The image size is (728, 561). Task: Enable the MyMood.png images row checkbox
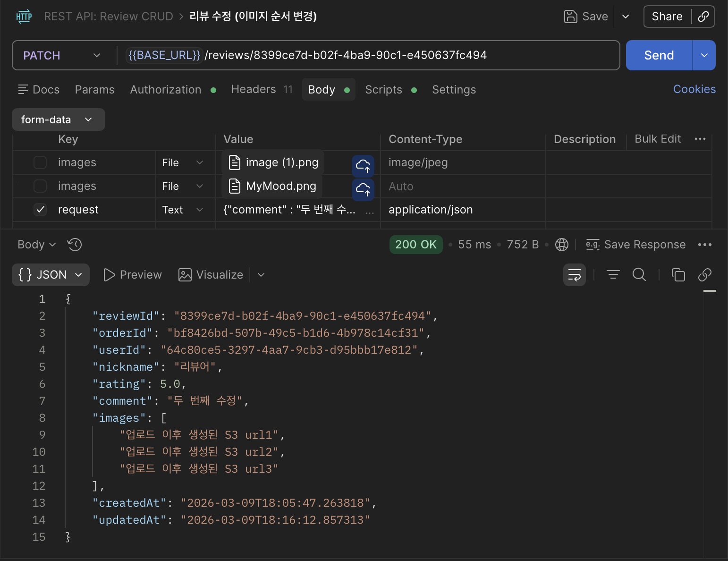click(x=40, y=186)
